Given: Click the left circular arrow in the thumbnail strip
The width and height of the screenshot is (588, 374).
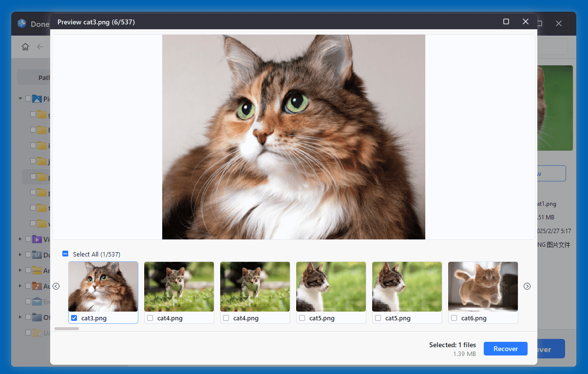Looking at the screenshot, I should [57, 286].
